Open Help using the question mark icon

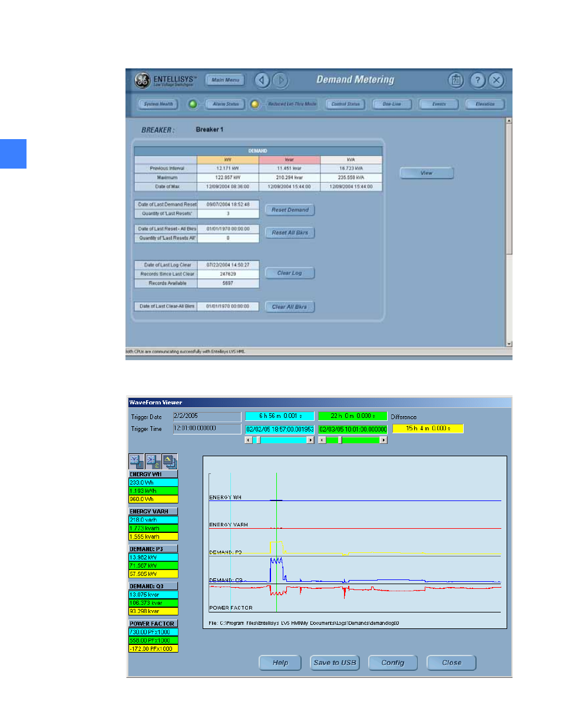pos(478,80)
